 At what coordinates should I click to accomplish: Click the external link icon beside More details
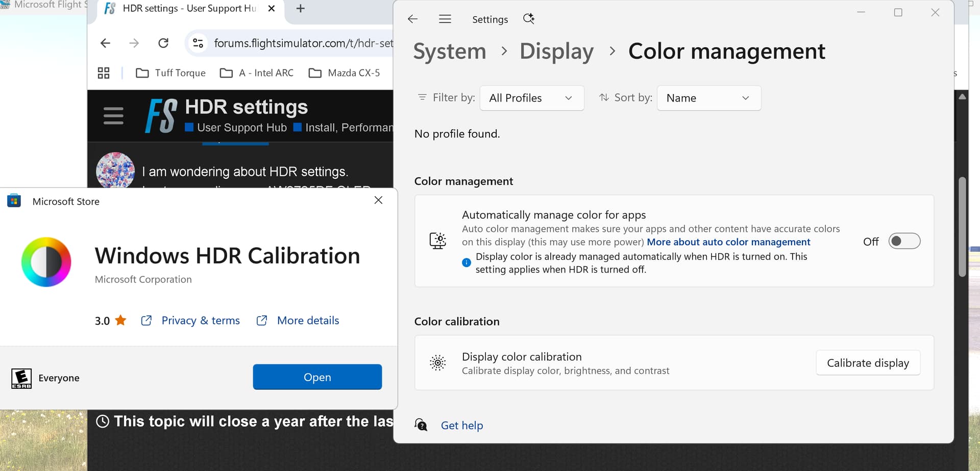(x=261, y=320)
